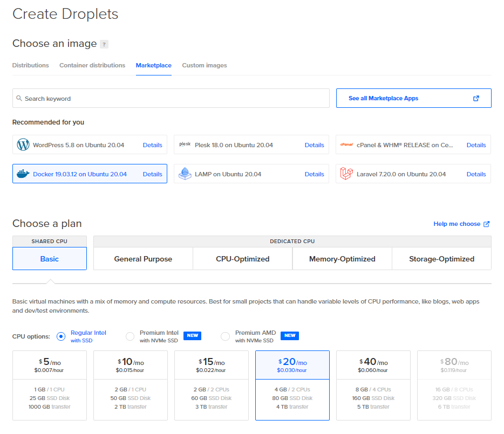Viewport: 504px width, 434px height.
Task: Pick the $40/mo 8 GB plan card
Action: 373,385
